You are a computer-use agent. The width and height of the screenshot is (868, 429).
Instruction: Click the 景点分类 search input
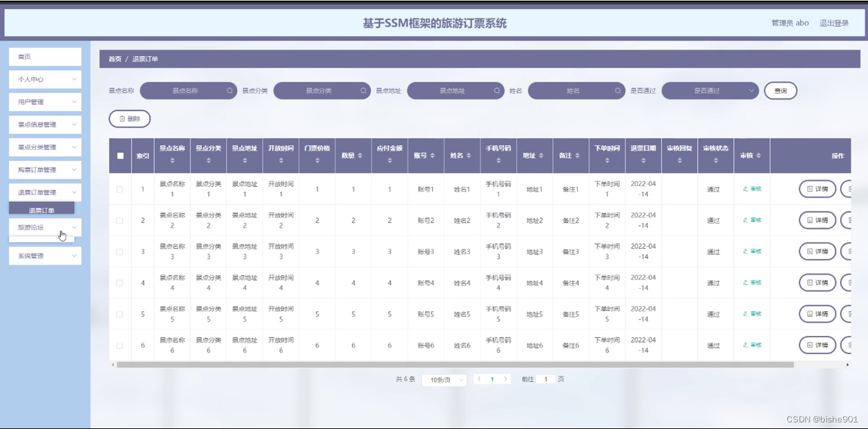[322, 91]
